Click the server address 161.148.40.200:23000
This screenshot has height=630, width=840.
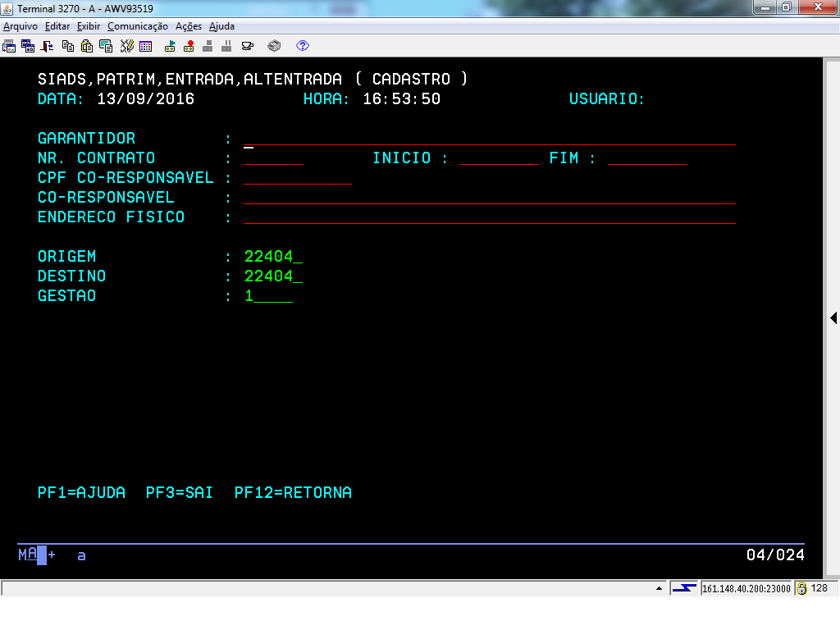click(x=746, y=589)
